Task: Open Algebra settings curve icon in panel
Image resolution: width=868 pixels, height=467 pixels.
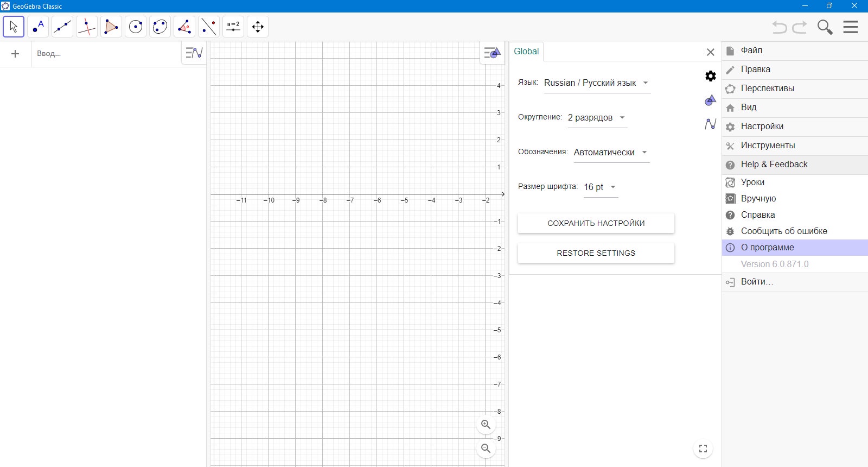Action: click(711, 124)
